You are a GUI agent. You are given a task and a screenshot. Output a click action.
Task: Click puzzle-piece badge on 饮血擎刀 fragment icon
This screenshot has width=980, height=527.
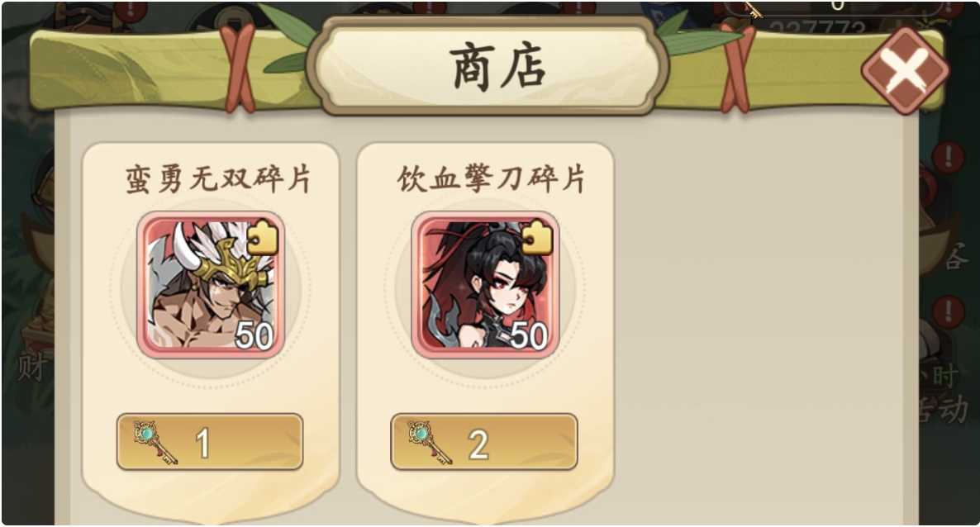(537, 237)
